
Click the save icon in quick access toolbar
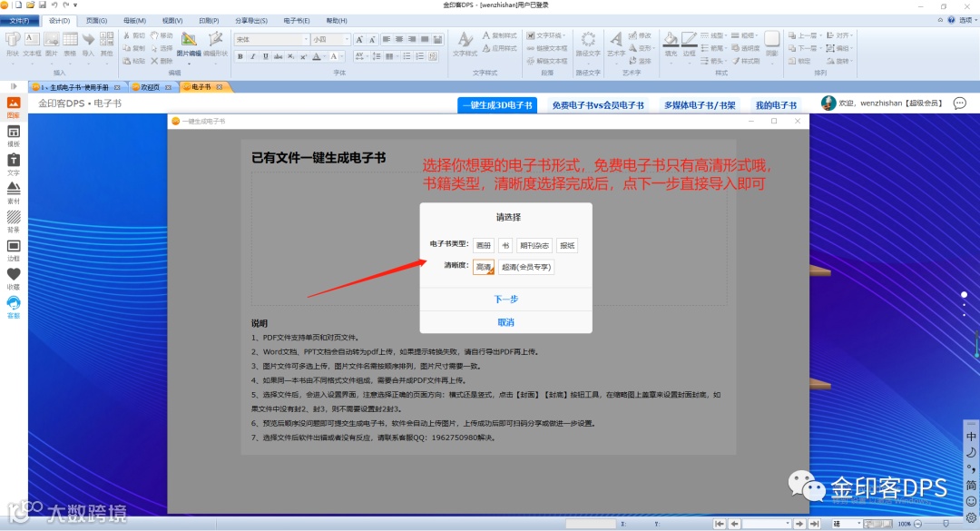(x=43, y=5)
